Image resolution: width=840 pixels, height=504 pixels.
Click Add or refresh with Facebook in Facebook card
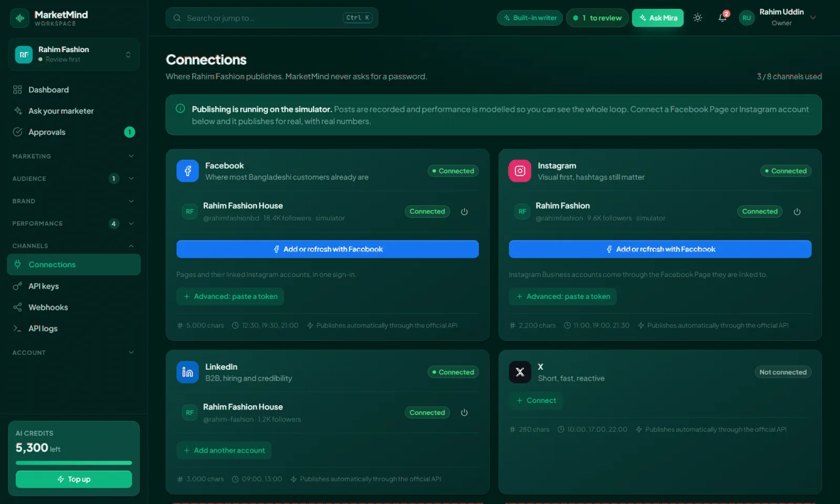coord(328,249)
